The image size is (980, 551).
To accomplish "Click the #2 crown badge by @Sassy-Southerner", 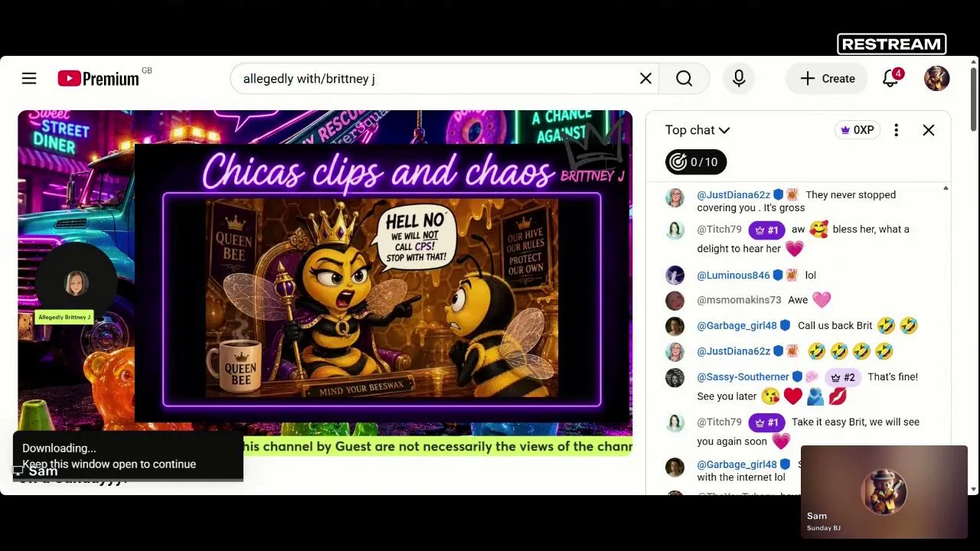I will (x=843, y=377).
